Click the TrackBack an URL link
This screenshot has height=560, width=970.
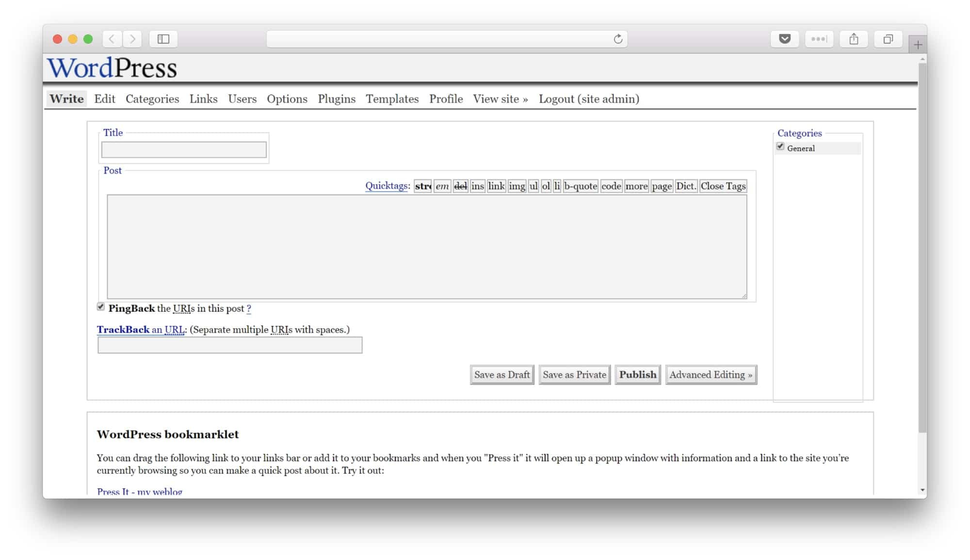coord(141,330)
